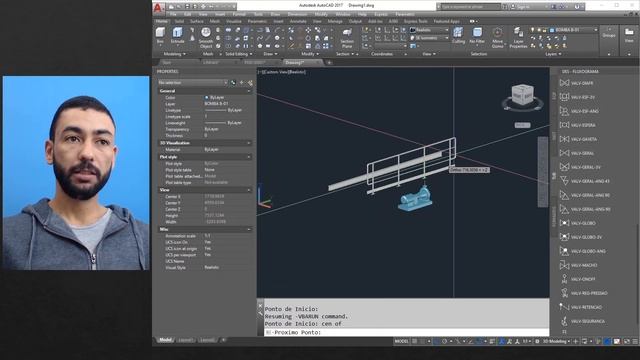Toggle the layer freeze sun icon
The width and height of the screenshot is (640, 360).
[539, 30]
